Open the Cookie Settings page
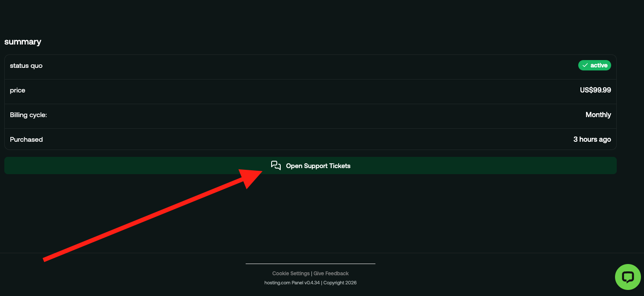The width and height of the screenshot is (644, 296). pyautogui.click(x=291, y=273)
